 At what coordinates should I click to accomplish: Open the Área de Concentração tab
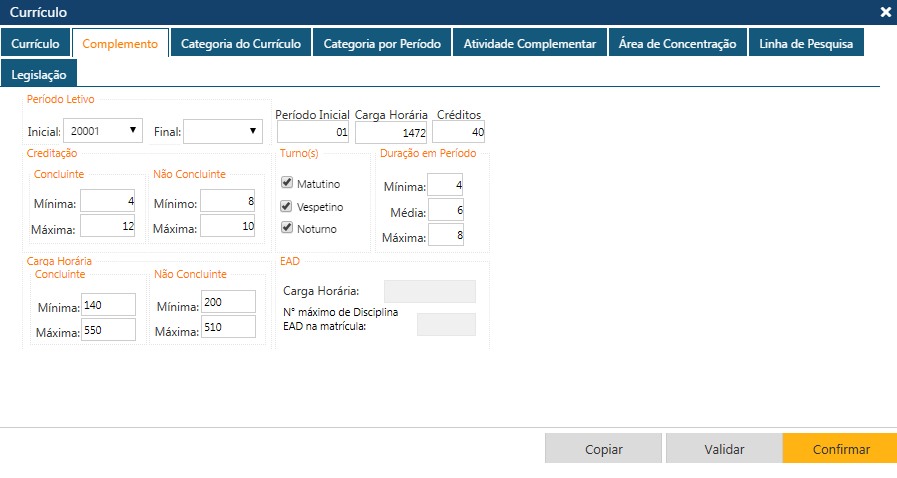point(677,44)
